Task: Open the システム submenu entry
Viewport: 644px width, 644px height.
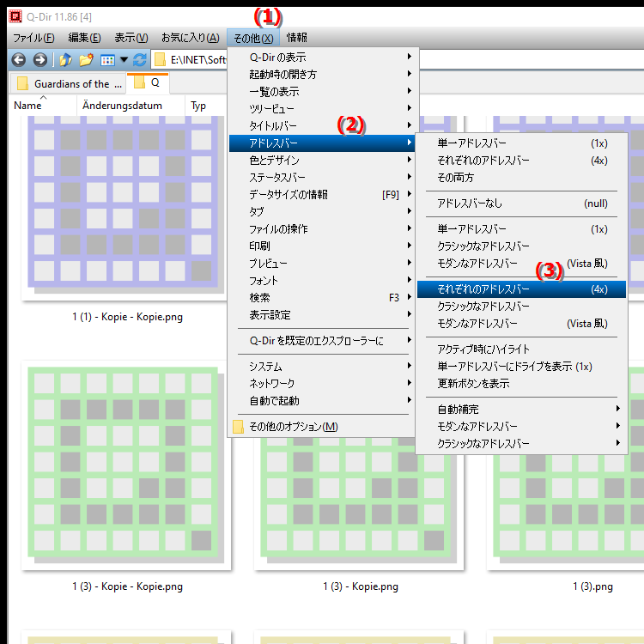Action: tap(322, 367)
